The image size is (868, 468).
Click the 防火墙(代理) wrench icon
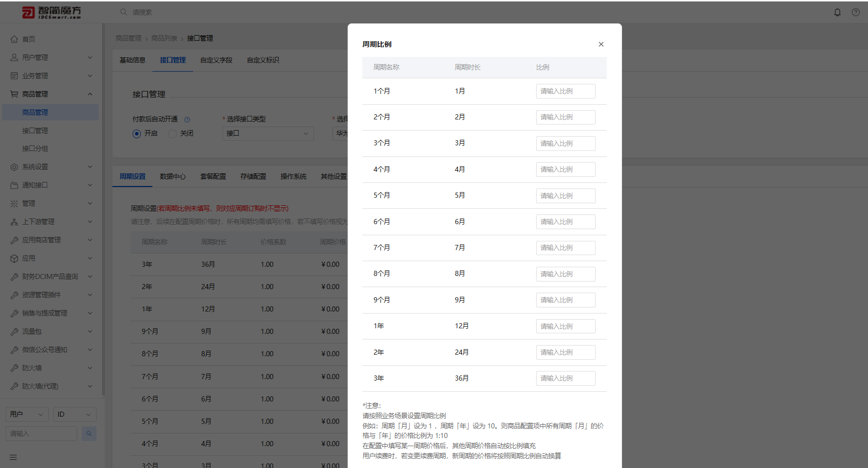(x=14, y=386)
